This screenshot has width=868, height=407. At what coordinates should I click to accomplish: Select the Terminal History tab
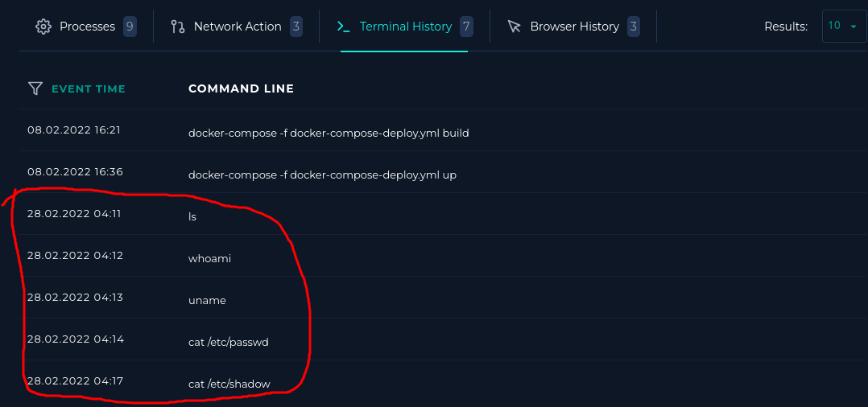(x=404, y=26)
